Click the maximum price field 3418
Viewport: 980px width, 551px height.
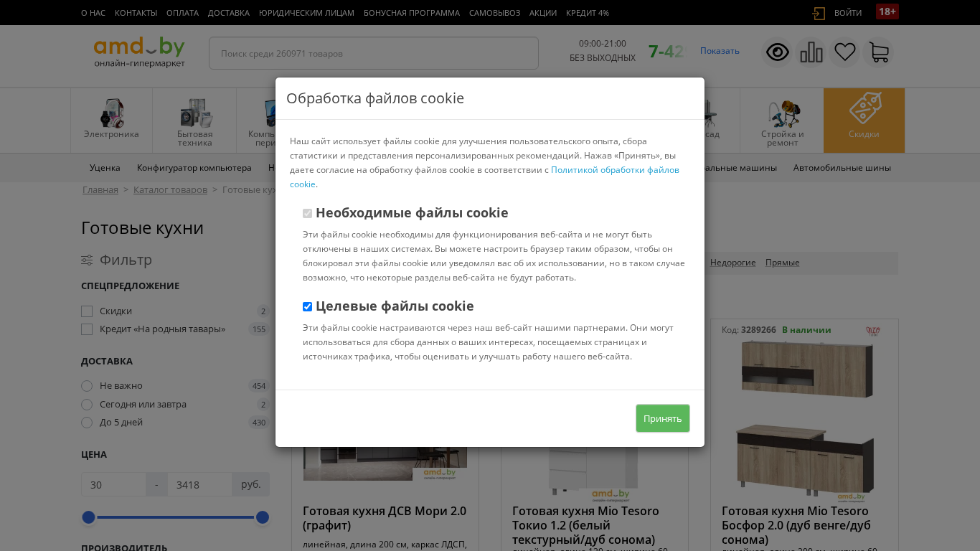(x=199, y=484)
